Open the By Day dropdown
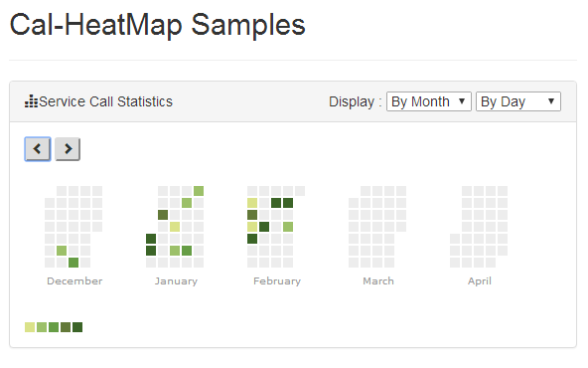The width and height of the screenshot is (588, 368). (518, 101)
